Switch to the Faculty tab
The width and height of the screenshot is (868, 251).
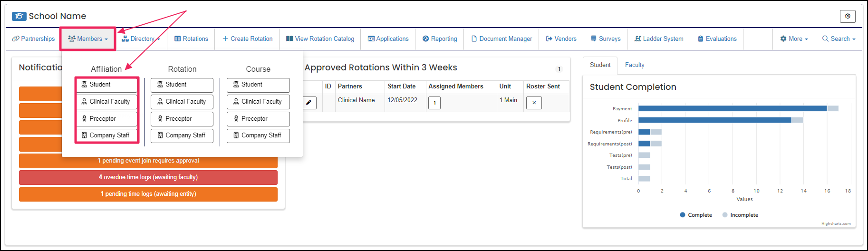tap(635, 65)
